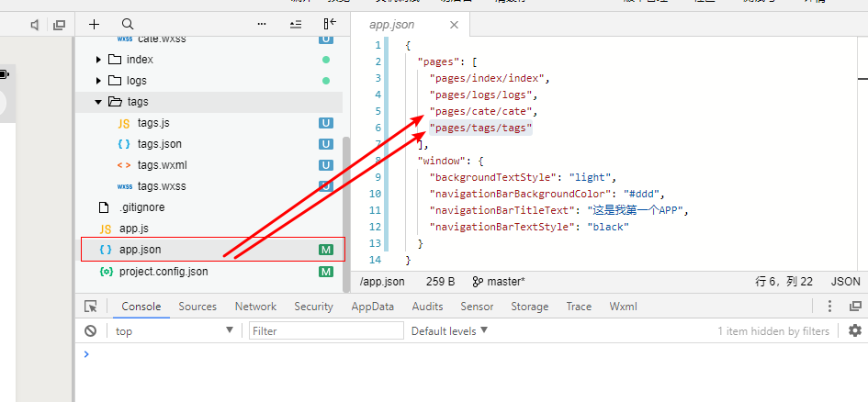
Task: Collapse the tags folder
Action: (99, 102)
